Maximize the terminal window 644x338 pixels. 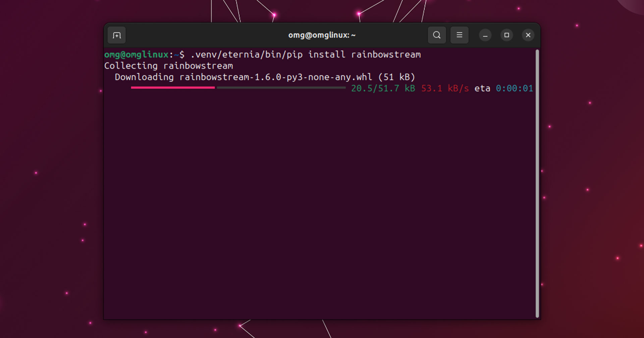tap(506, 35)
